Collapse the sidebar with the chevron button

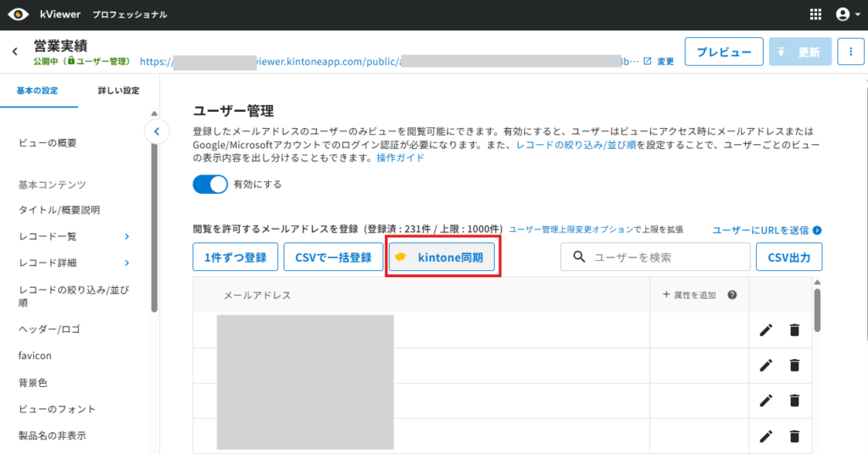tap(157, 131)
